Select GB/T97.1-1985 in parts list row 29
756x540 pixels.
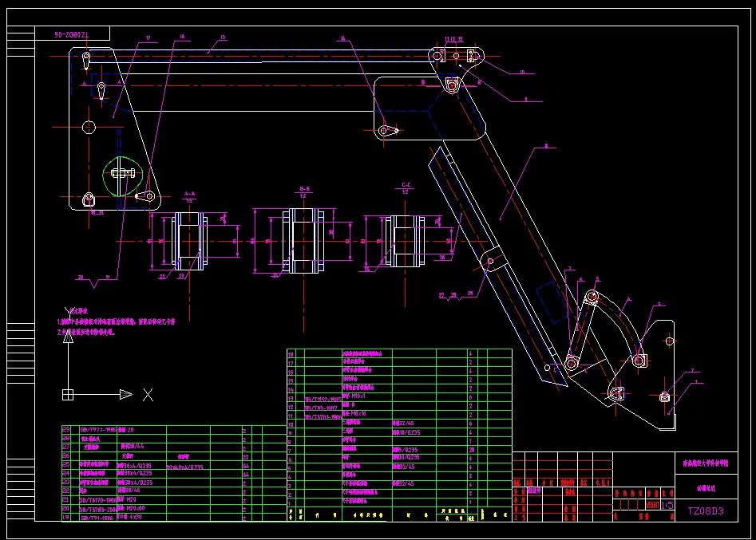pos(98,430)
